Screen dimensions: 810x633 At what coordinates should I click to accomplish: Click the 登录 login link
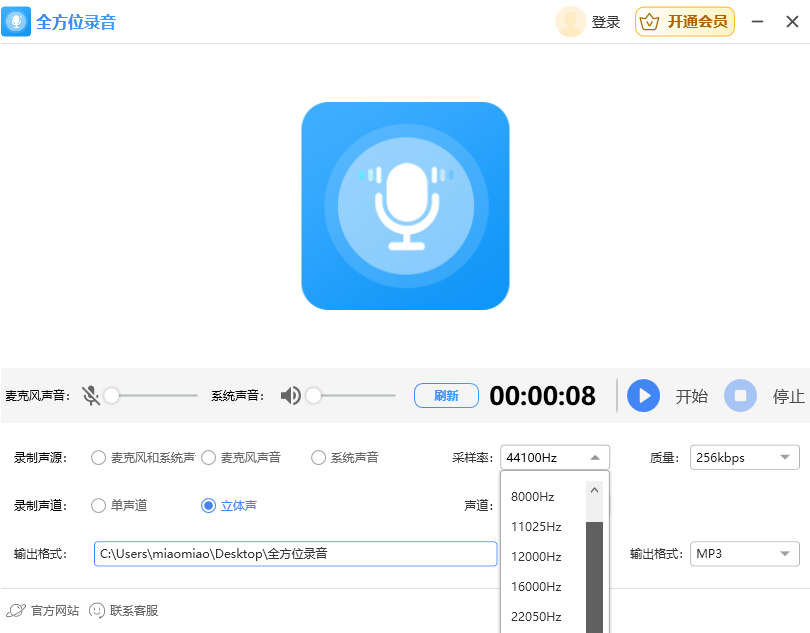605,22
